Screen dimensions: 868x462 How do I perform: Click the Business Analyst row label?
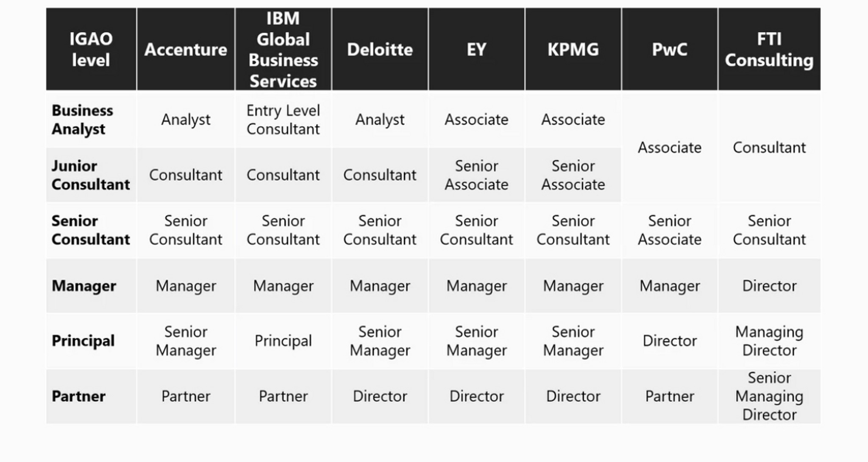click(x=82, y=120)
